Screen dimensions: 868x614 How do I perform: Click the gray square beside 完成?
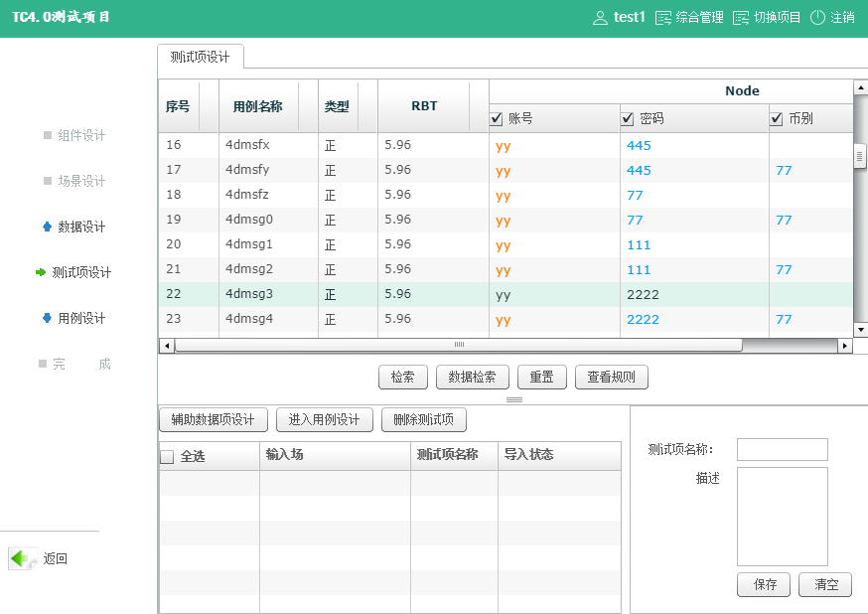point(43,364)
